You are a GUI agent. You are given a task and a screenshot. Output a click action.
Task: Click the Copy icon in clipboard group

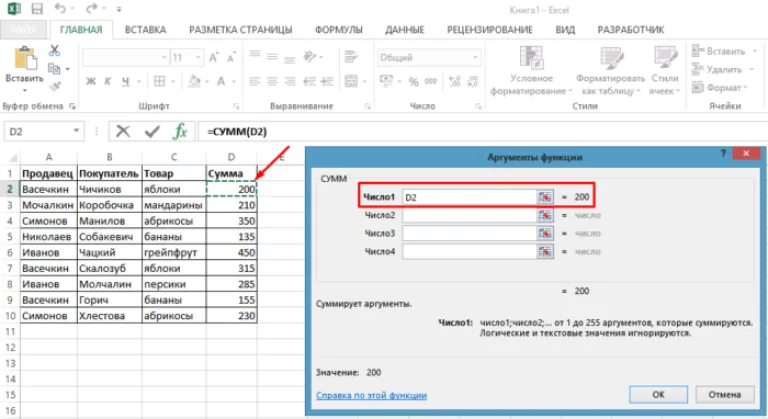pyautogui.click(x=54, y=69)
